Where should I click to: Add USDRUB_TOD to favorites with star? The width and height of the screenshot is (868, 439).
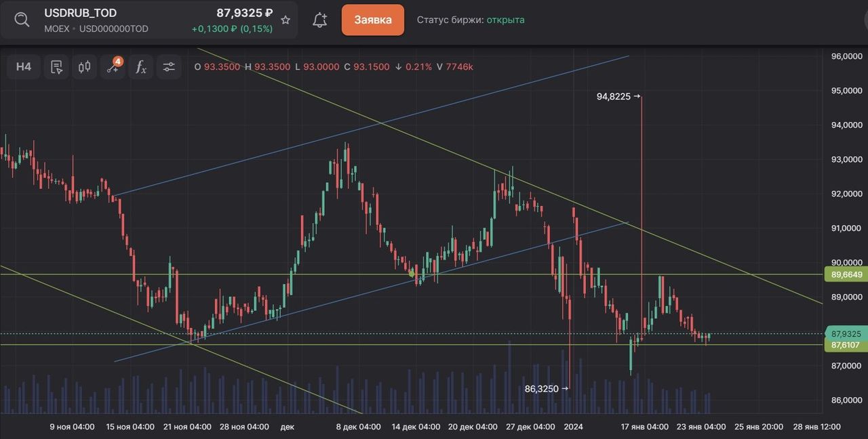pyautogui.click(x=285, y=20)
